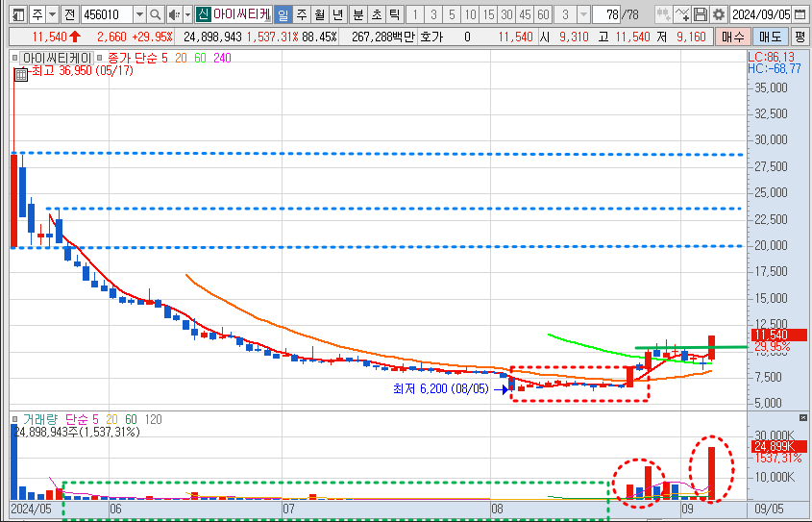Click the change percent +29.95%

point(152,37)
